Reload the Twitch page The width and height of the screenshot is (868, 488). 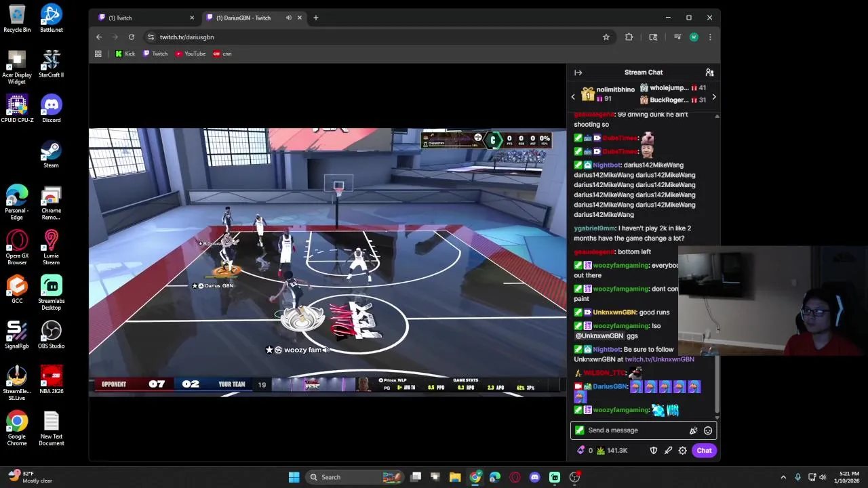pos(132,37)
